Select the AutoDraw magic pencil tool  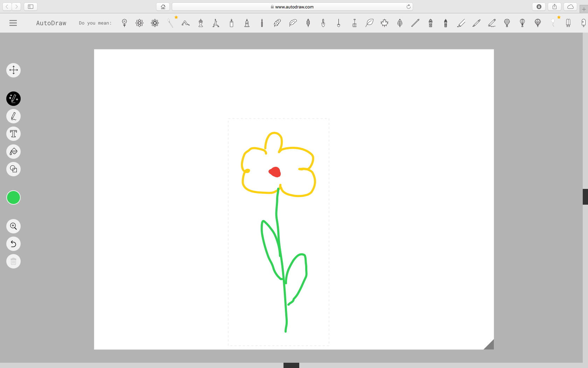pos(13,98)
